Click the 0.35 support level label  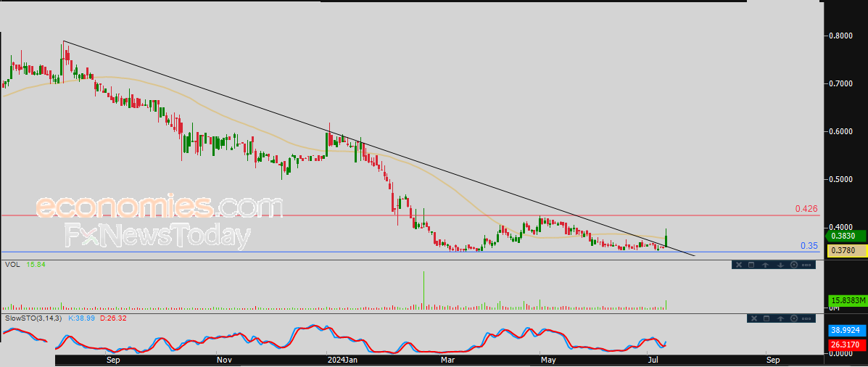pos(809,246)
